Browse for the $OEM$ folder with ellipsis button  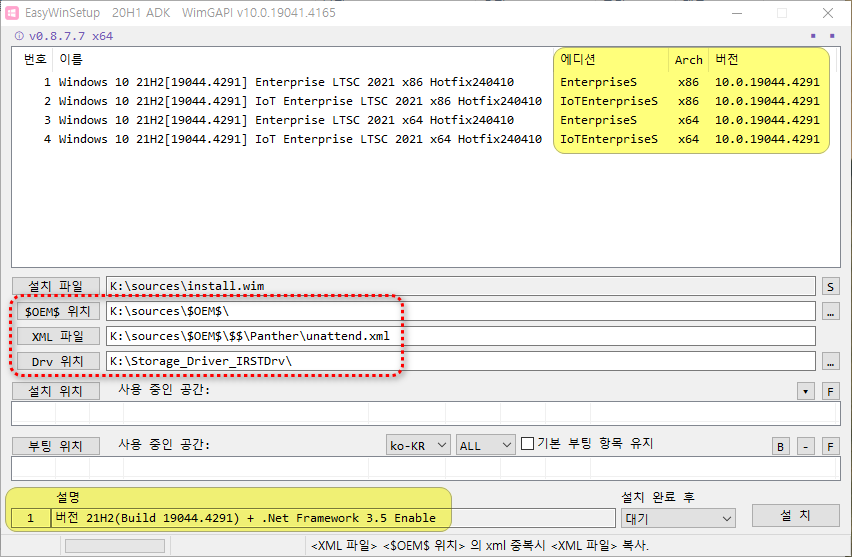tap(830, 311)
